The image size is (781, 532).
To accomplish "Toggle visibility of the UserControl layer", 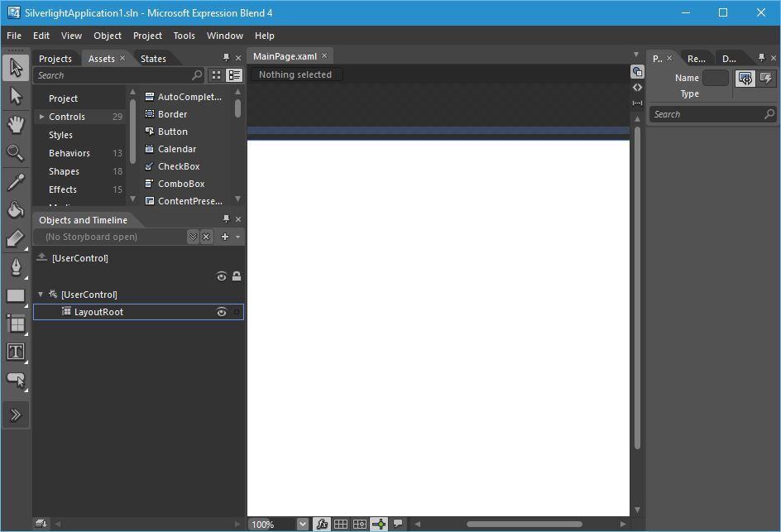I will (x=221, y=276).
